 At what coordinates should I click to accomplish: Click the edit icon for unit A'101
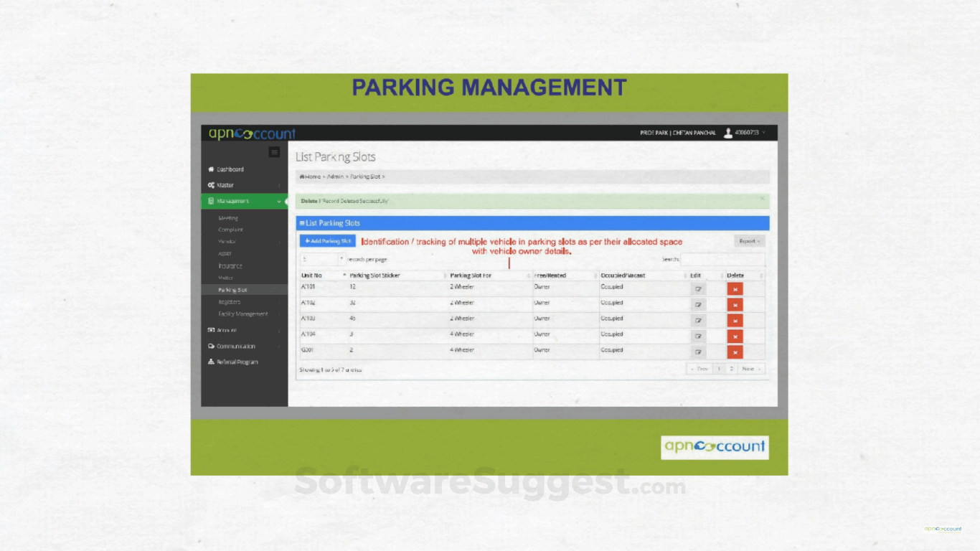pos(698,289)
